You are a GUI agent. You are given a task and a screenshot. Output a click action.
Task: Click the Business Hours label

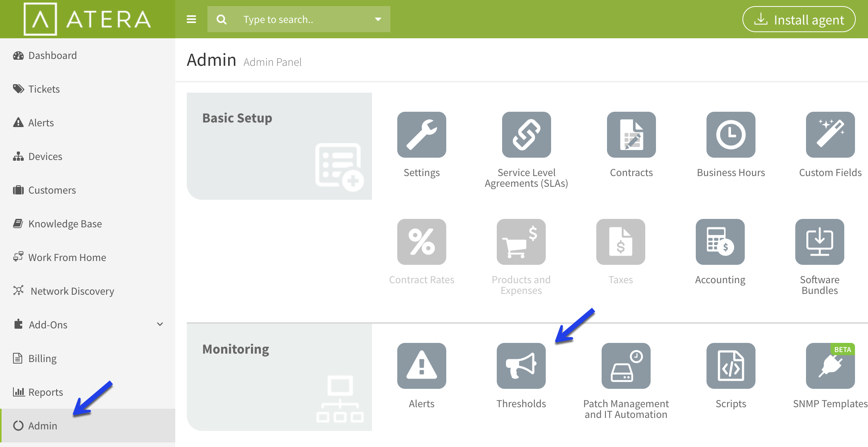click(731, 173)
